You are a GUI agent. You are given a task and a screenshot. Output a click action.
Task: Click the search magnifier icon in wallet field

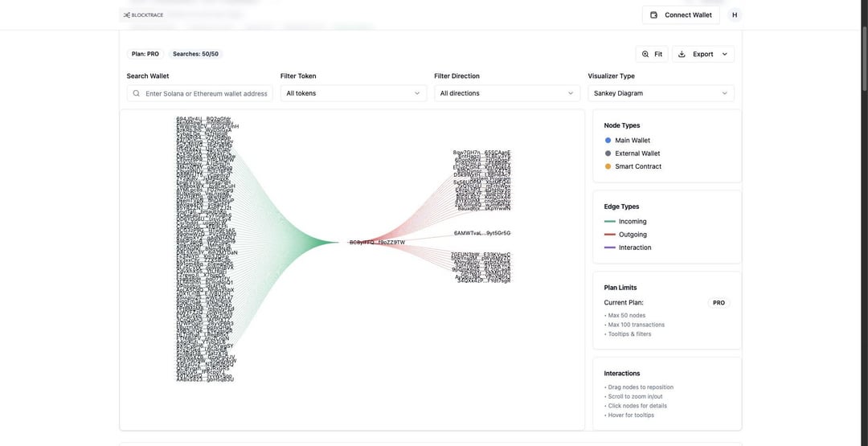(137, 93)
